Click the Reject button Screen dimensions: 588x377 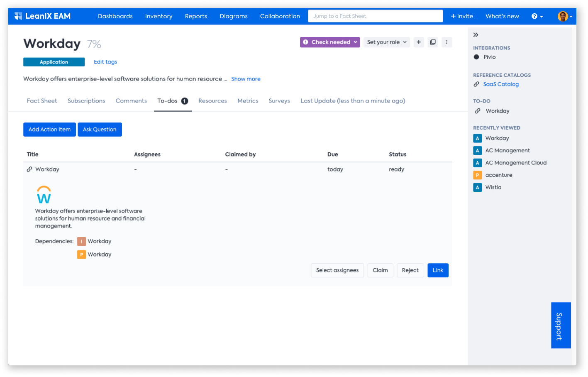410,270
